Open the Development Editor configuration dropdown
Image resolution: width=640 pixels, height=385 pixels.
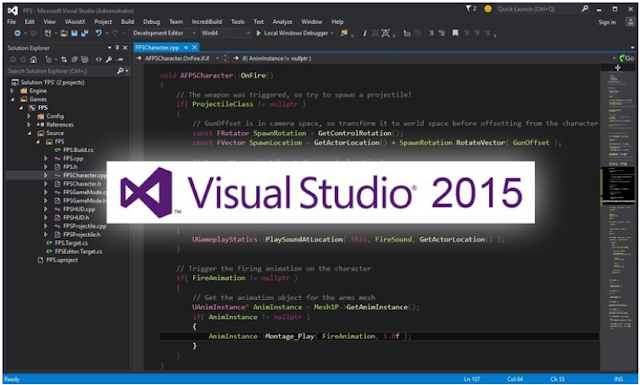[x=164, y=33]
